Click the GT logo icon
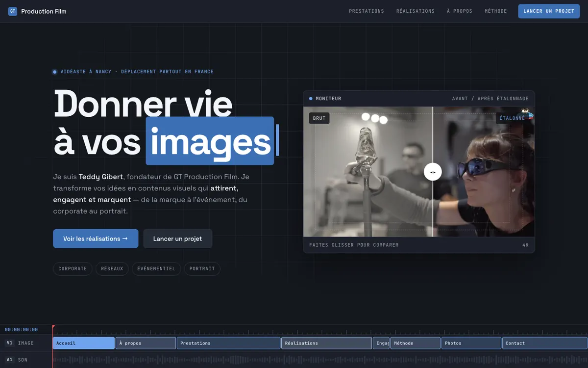 click(x=13, y=11)
